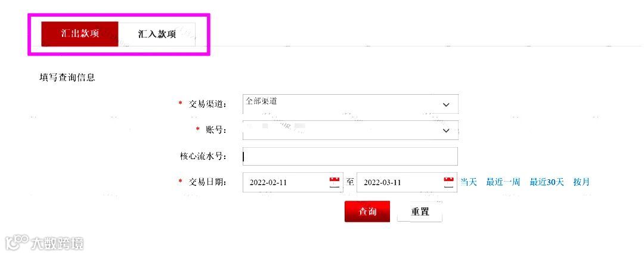Select the 2022-03-11 end date field
The image size is (644, 255).
click(x=407, y=182)
